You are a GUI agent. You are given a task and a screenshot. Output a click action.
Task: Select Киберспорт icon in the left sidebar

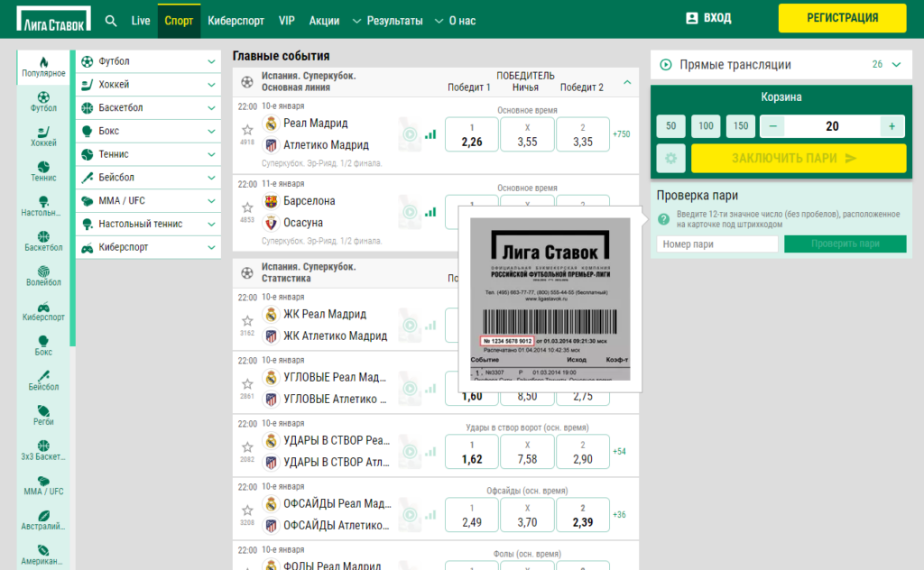point(43,311)
